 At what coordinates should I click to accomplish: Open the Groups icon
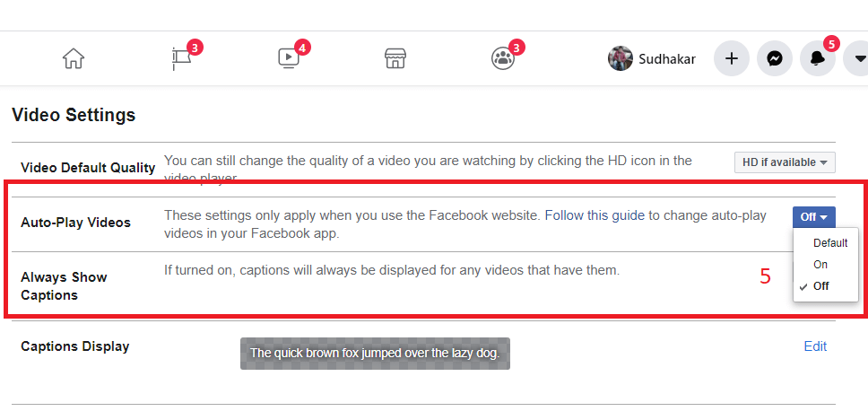pyautogui.click(x=503, y=58)
